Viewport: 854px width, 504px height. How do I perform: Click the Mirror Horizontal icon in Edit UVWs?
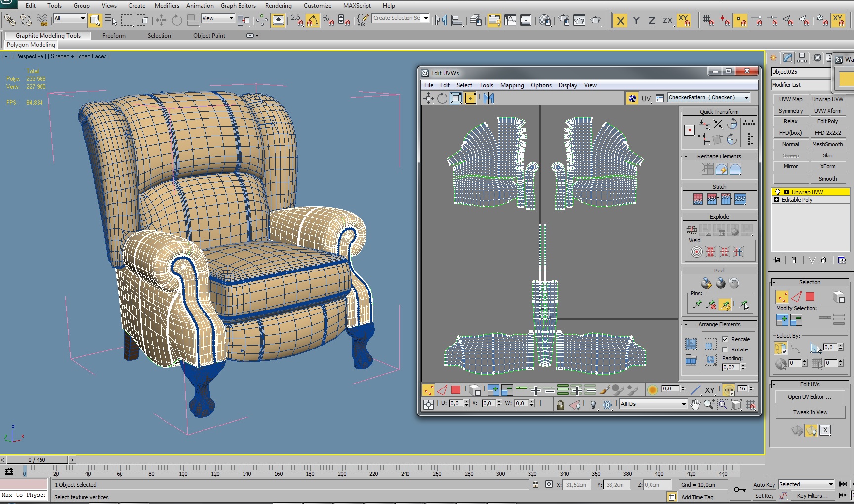(x=489, y=98)
